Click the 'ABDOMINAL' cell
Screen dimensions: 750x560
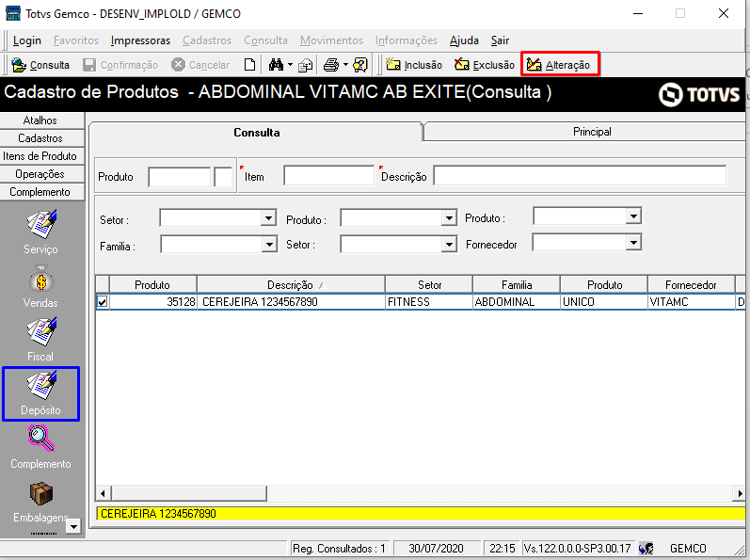[517, 302]
